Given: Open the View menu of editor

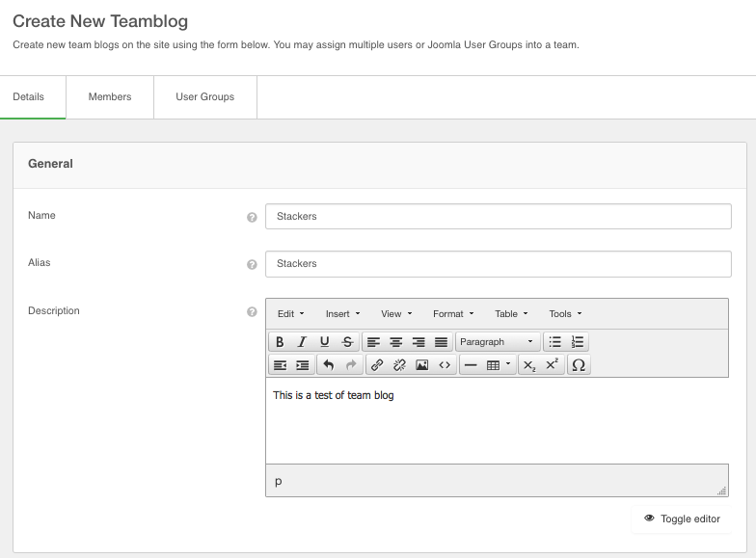Looking at the screenshot, I should coord(396,314).
